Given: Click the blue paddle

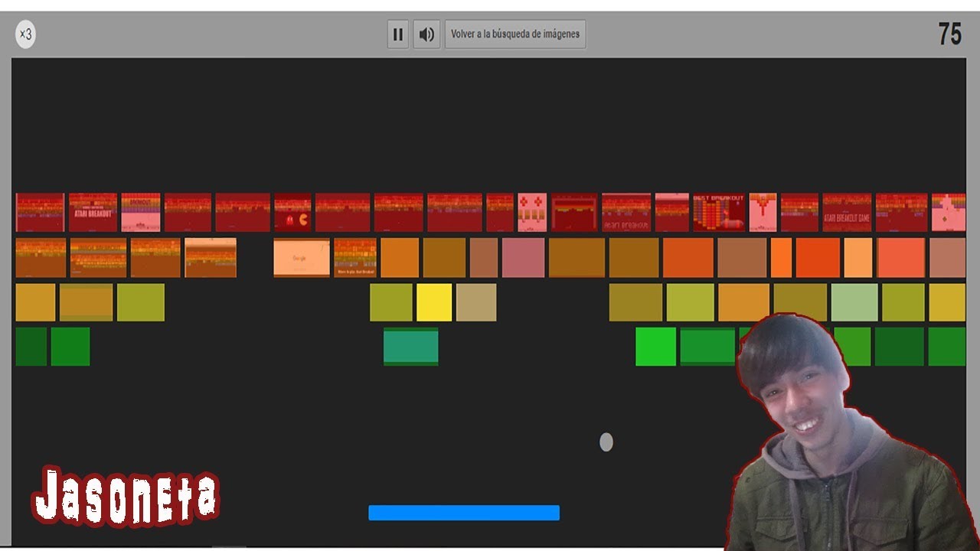Looking at the screenshot, I should pyautogui.click(x=464, y=513).
